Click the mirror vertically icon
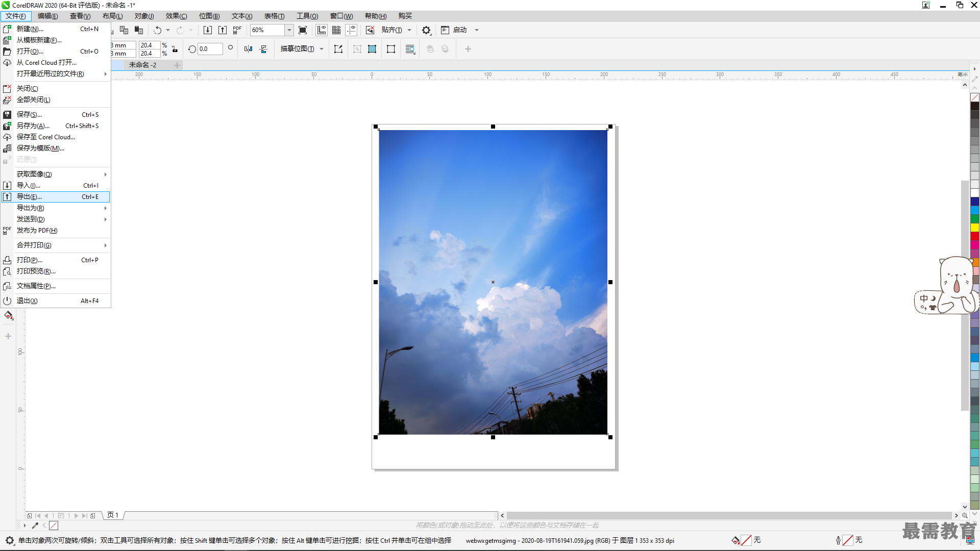Screen dimensions: 980x551 pyautogui.click(x=263, y=49)
